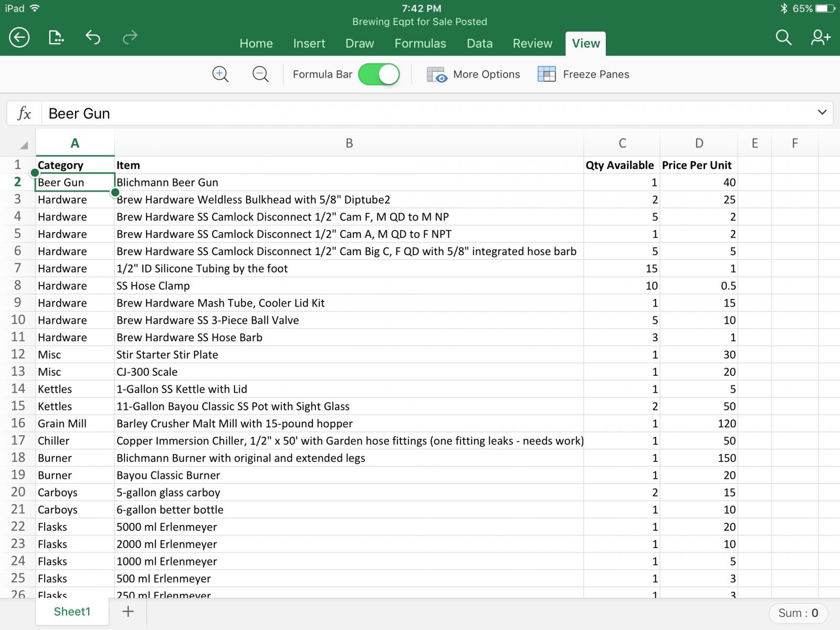840x630 pixels.
Task: Select cell 1/2" ID Silicone Tubing by the foot
Action: pyautogui.click(x=349, y=268)
